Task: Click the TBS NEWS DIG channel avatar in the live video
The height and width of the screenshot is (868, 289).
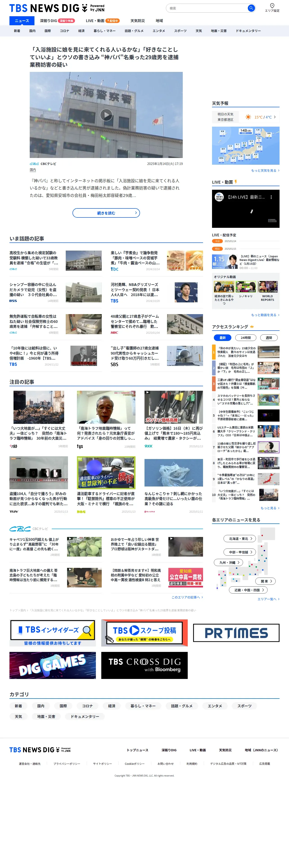Action: click(x=219, y=197)
